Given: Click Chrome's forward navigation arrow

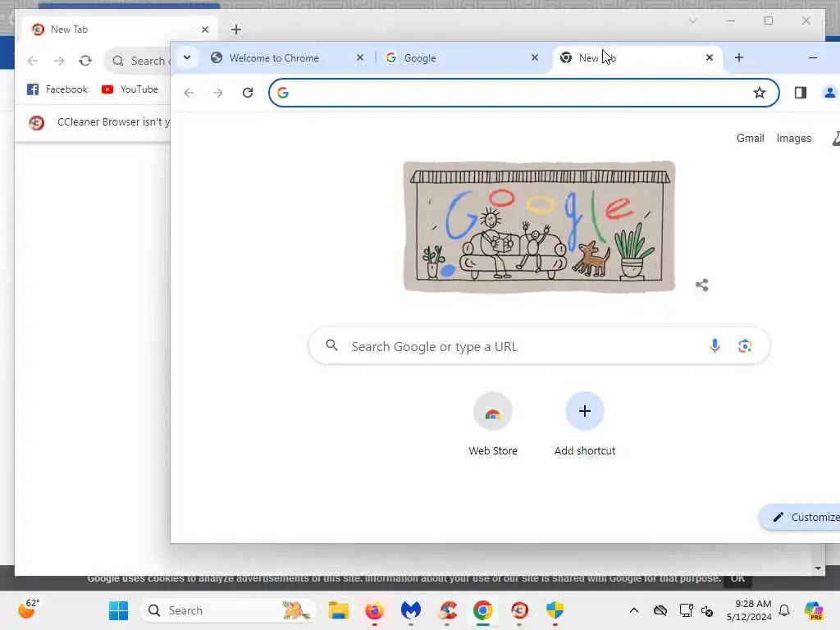Looking at the screenshot, I should (x=217, y=93).
